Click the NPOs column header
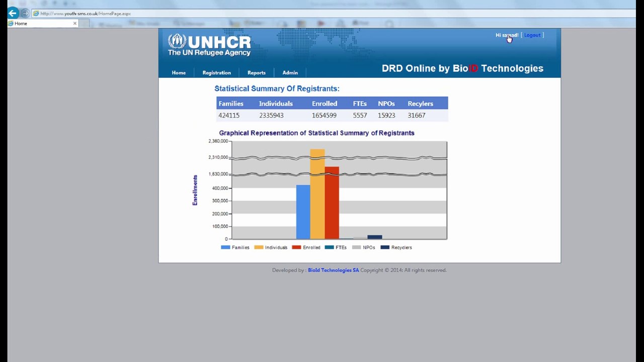The image size is (644, 362). [386, 104]
